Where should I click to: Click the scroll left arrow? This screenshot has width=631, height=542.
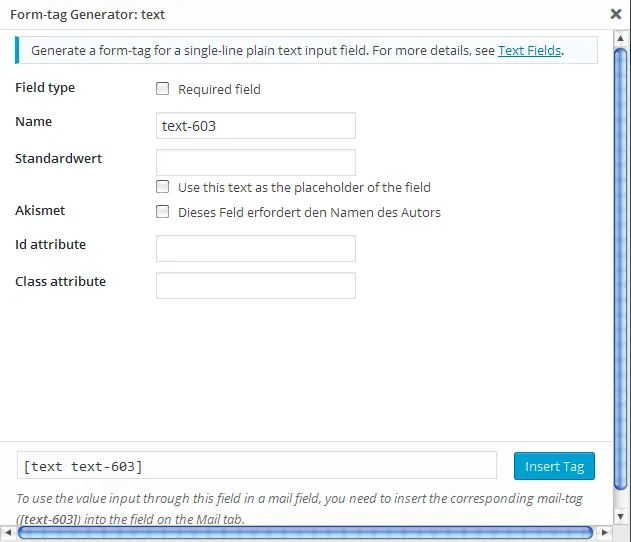coord(8,532)
